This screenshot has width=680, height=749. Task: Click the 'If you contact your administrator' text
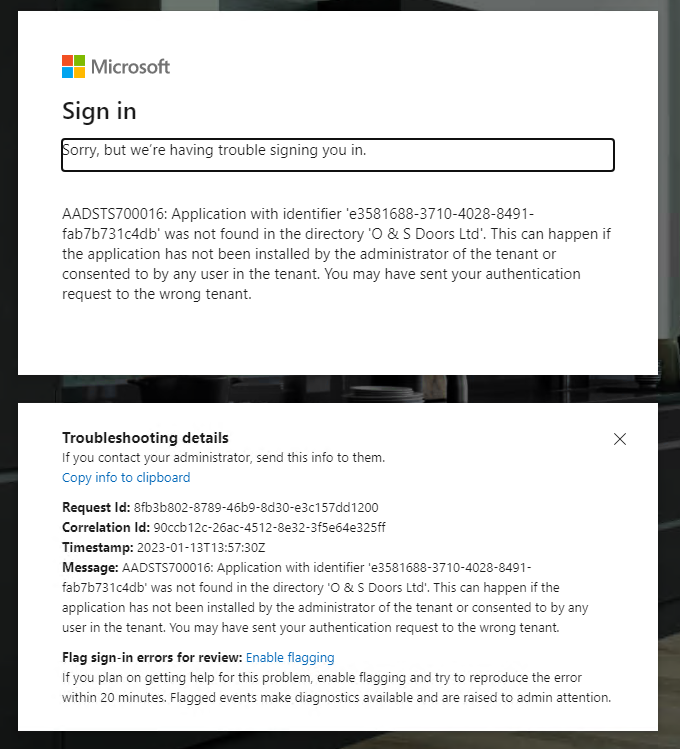tap(223, 457)
